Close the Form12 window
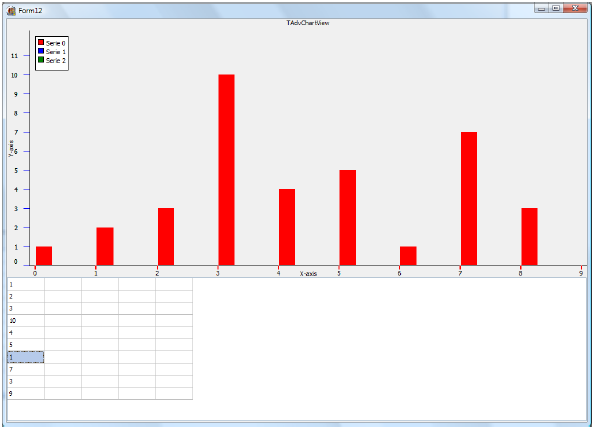This screenshot has height=431, width=595. (x=575, y=8)
